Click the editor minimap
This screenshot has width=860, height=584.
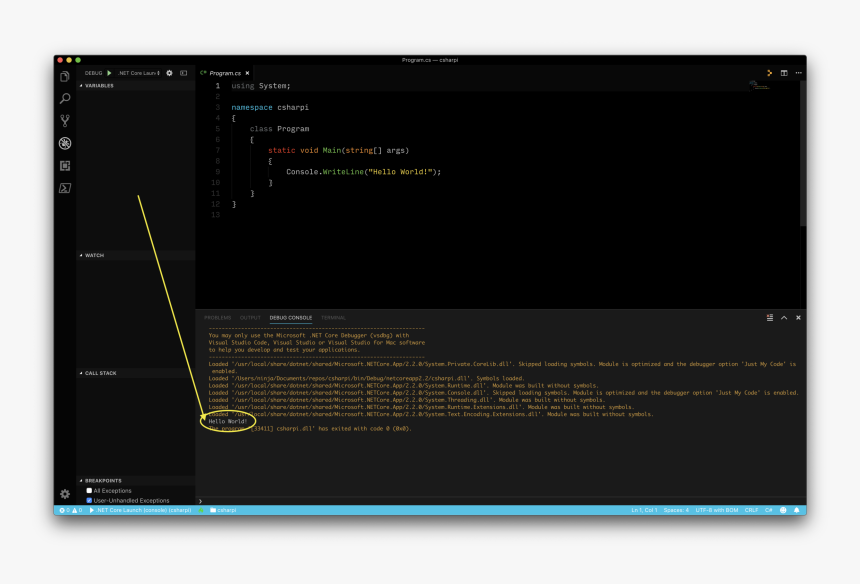pos(760,86)
